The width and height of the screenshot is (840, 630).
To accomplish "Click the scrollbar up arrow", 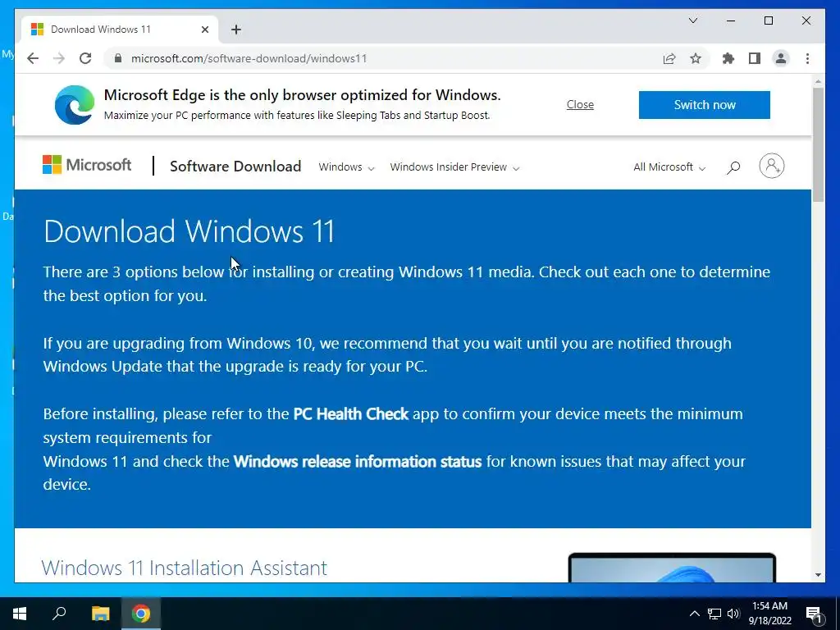I will tap(818, 81).
